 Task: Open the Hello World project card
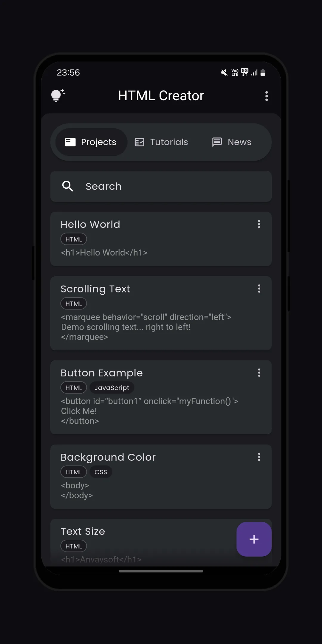pyautogui.click(x=161, y=239)
